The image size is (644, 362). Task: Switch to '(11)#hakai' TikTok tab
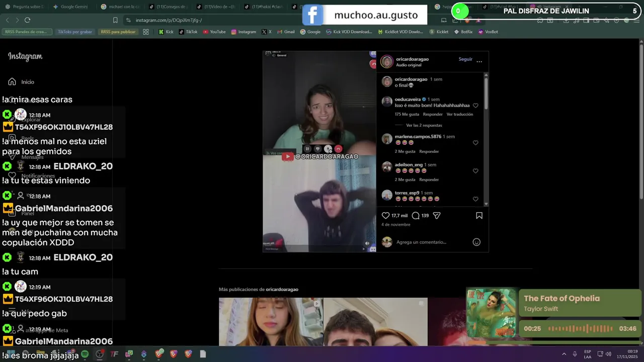(263, 7)
